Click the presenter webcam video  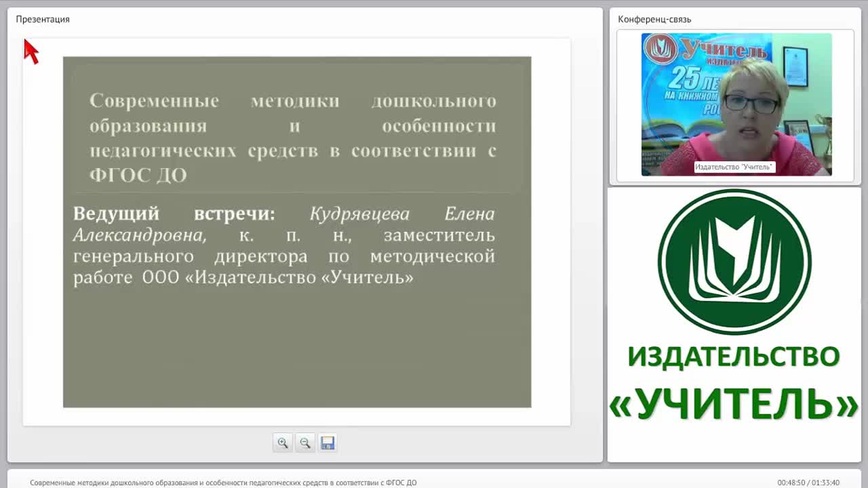click(x=736, y=104)
